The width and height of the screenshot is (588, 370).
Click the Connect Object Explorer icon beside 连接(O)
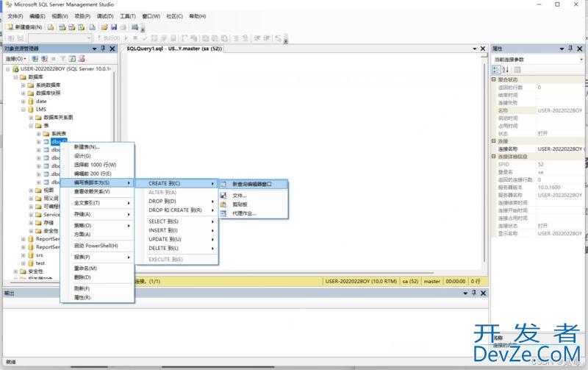(x=35, y=59)
